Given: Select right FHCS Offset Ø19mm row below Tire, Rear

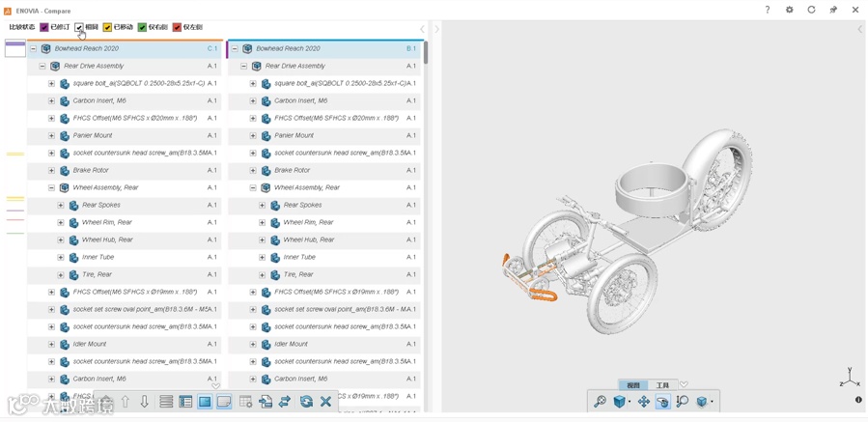Looking at the screenshot, I should [x=324, y=293].
